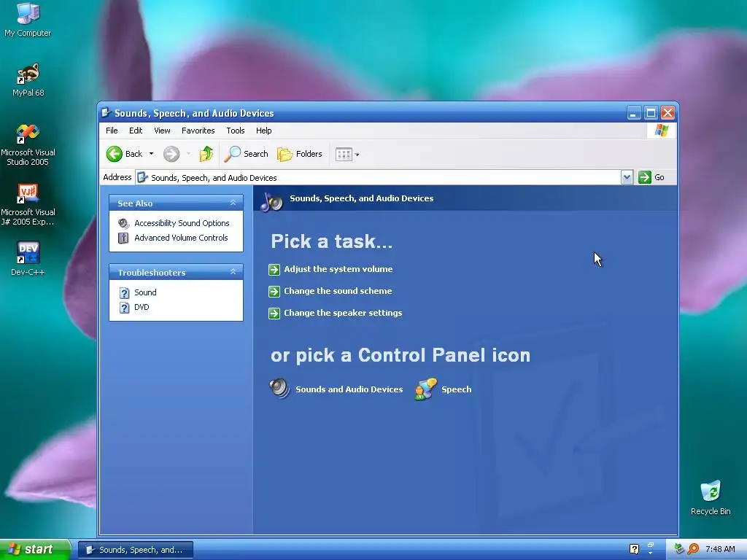This screenshot has height=560, width=747.
Task: Click the title bar window icon
Action: [x=107, y=113]
